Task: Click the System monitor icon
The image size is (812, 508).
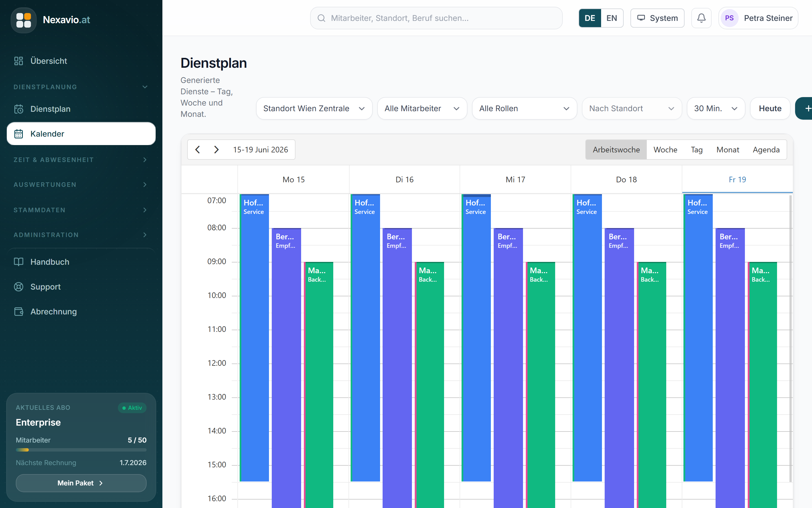Action: click(641, 18)
